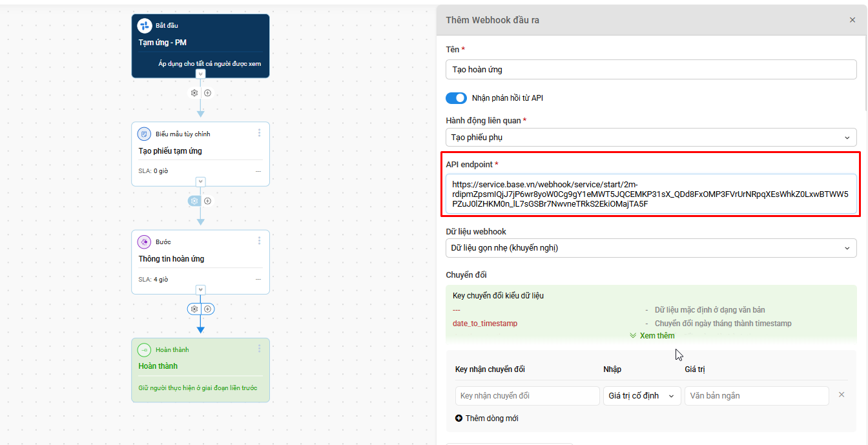Viewport: 868px width, 445px height.
Task: Select the Thông tin hoàn ứng node title
Action: (x=171, y=259)
